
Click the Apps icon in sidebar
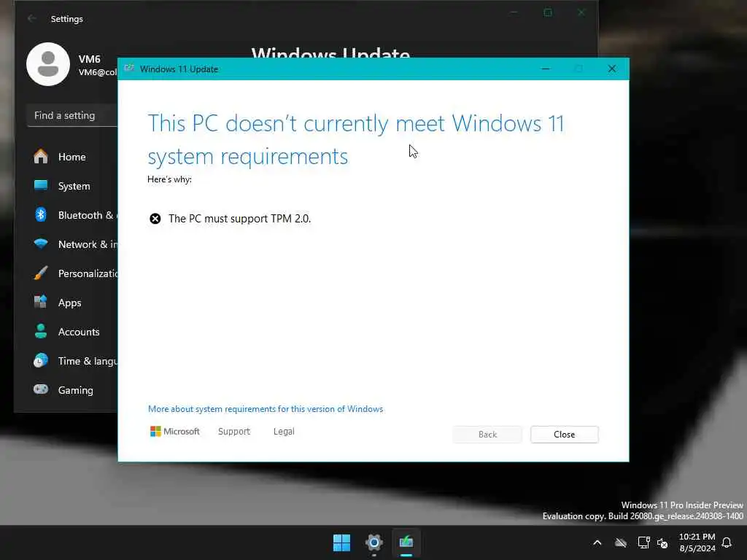coord(41,302)
